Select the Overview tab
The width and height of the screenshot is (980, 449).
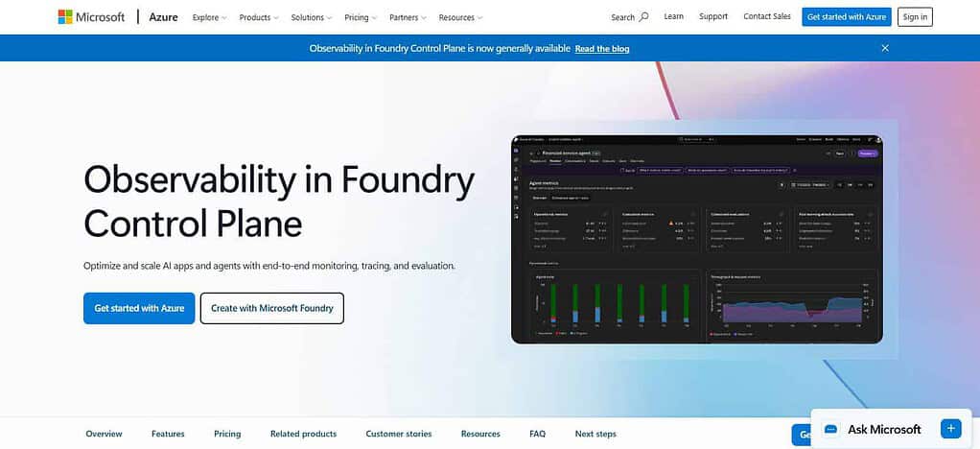pyautogui.click(x=104, y=434)
